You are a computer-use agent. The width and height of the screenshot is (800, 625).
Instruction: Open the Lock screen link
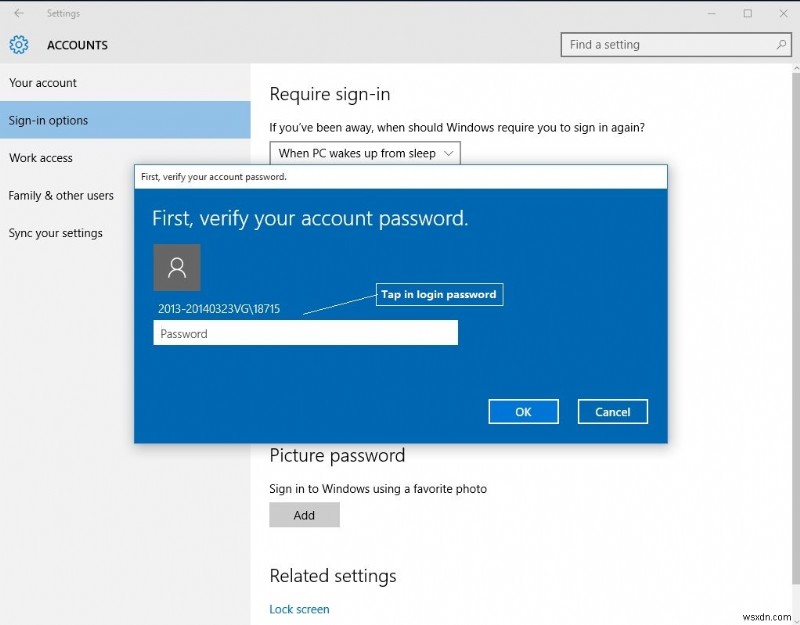click(299, 609)
